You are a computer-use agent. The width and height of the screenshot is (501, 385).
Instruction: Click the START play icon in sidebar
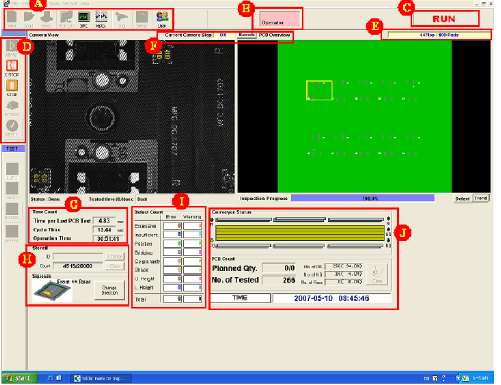[12, 46]
